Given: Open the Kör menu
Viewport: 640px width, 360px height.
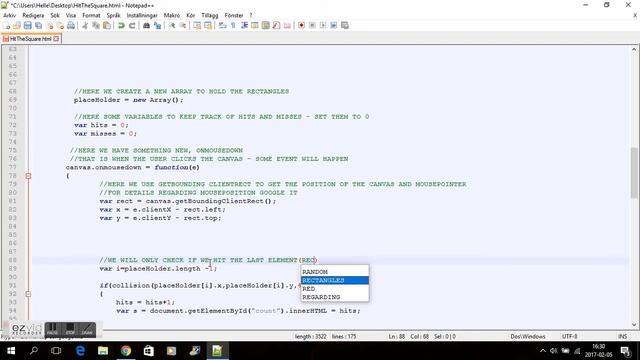Looking at the screenshot, I should 191,15.
